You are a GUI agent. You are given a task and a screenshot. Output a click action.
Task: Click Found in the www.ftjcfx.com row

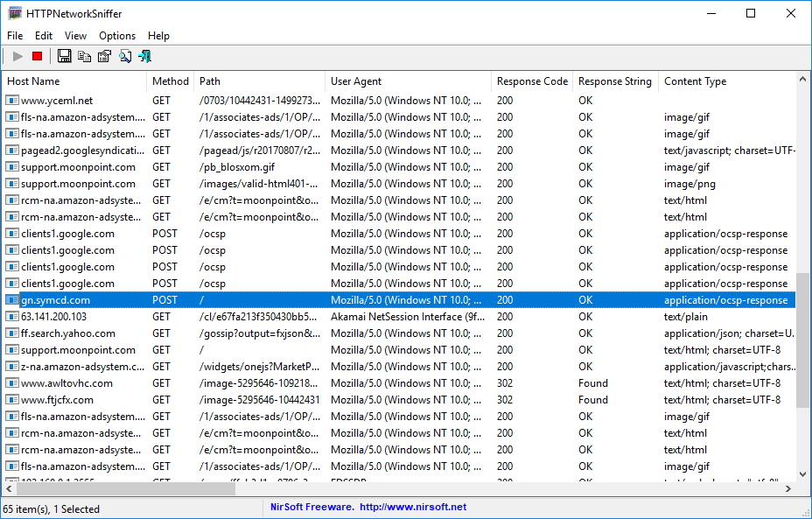pyautogui.click(x=593, y=400)
